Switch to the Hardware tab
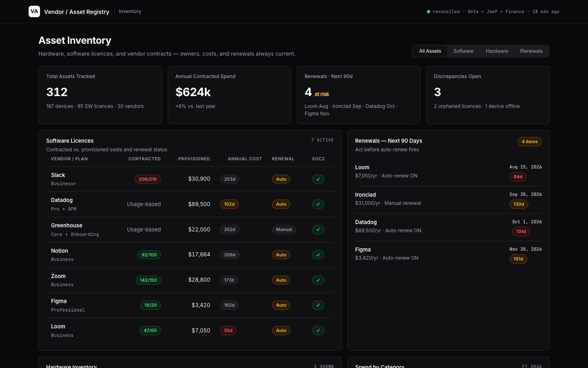The image size is (588, 368). [497, 51]
